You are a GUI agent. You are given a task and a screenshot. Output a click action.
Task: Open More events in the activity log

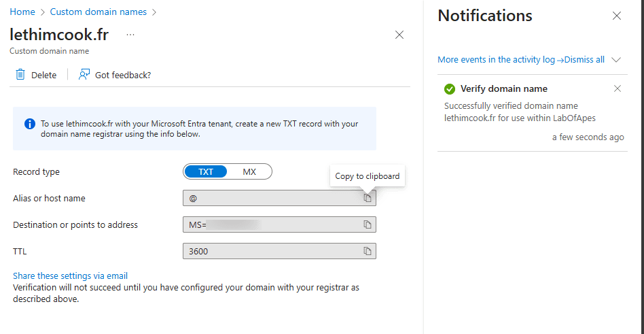coord(498,60)
